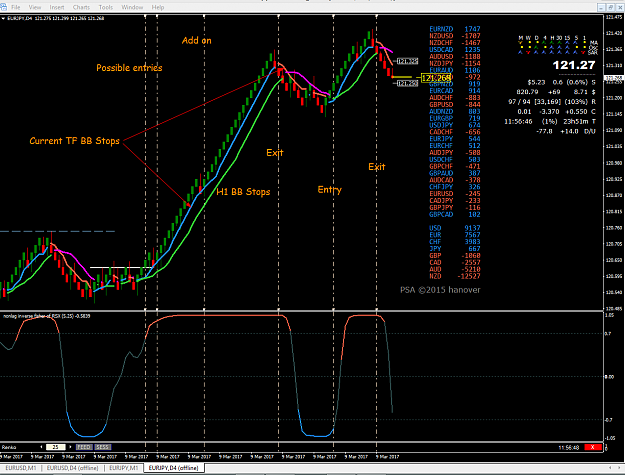
Task: Click the $5.23 spread value
Action: 536,82
